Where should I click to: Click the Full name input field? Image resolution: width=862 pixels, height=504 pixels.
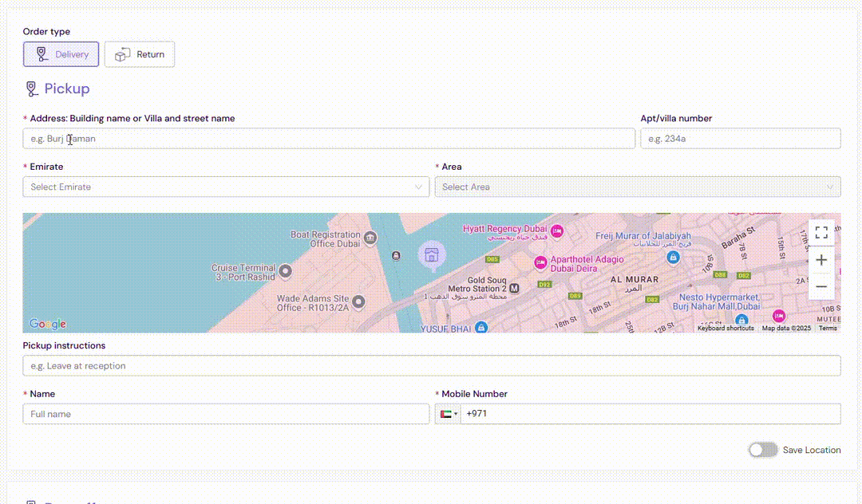coord(226,414)
